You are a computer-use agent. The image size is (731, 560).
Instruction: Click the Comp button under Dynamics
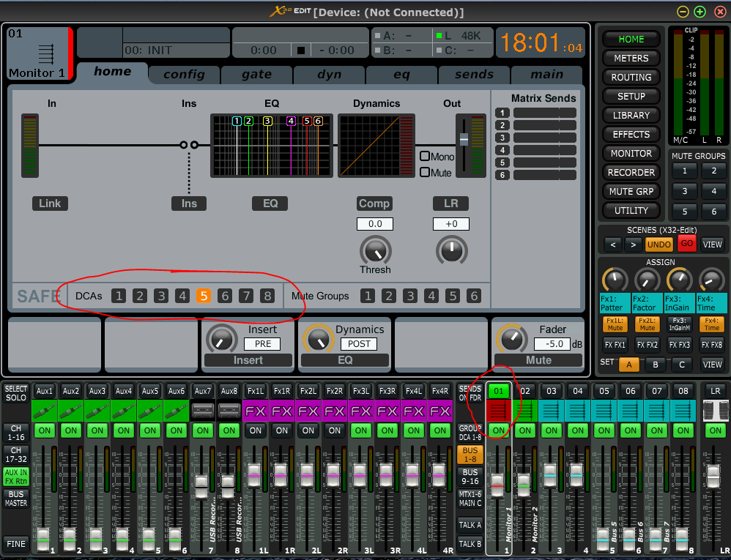[374, 204]
